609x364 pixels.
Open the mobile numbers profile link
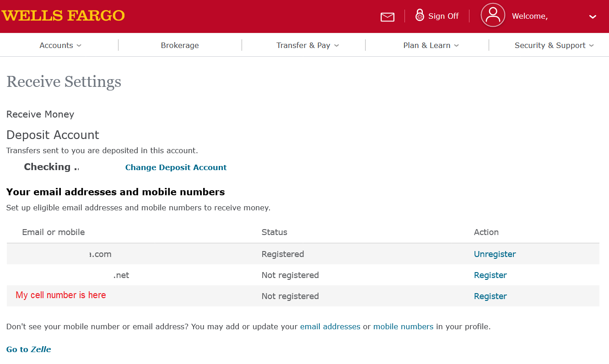[x=403, y=327]
